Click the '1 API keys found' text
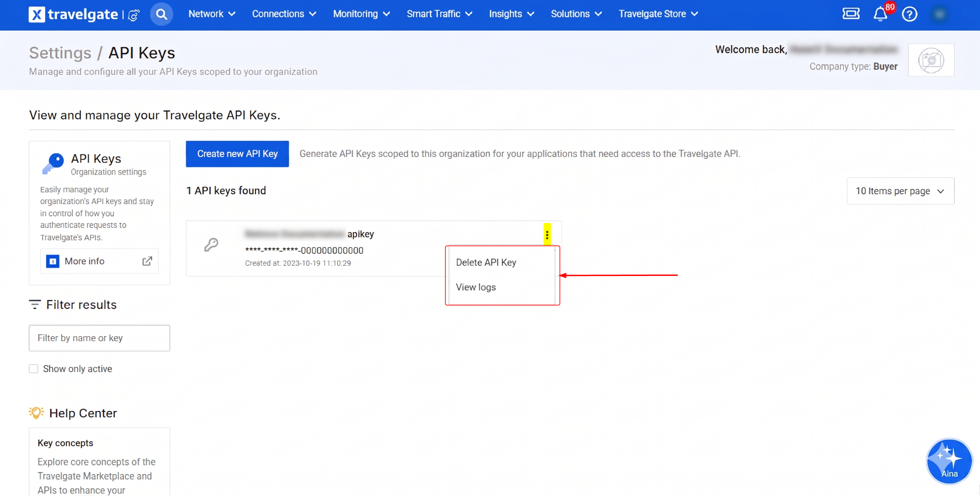 point(226,191)
